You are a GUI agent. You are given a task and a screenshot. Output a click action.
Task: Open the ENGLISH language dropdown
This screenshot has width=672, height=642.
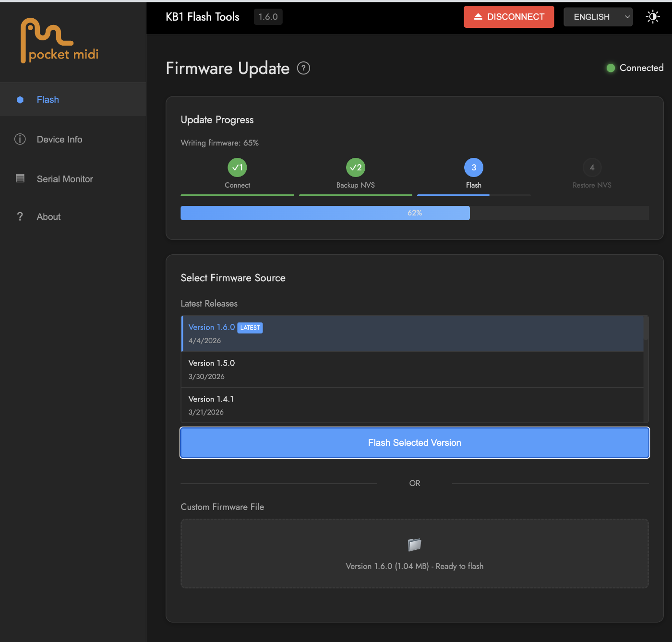[x=592, y=17]
